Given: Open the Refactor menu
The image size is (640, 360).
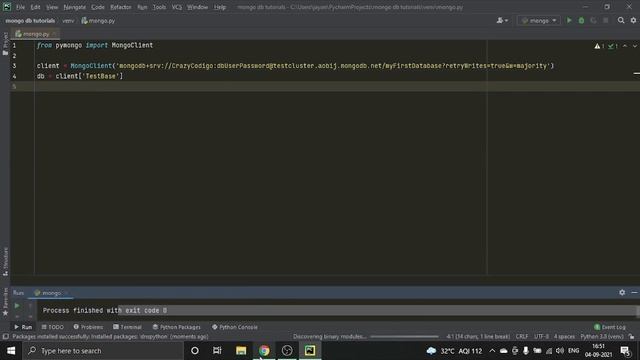Looking at the screenshot, I should 121,7.
